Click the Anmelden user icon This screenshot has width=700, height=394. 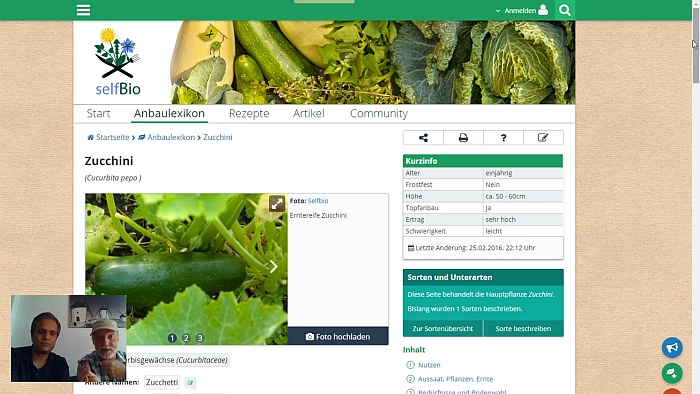[543, 10]
